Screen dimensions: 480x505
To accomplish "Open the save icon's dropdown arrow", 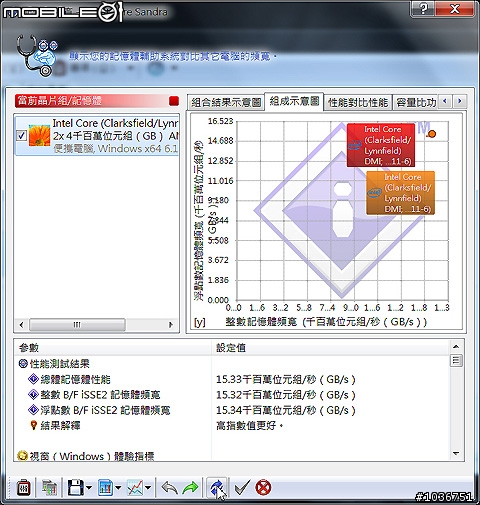I will (89, 488).
